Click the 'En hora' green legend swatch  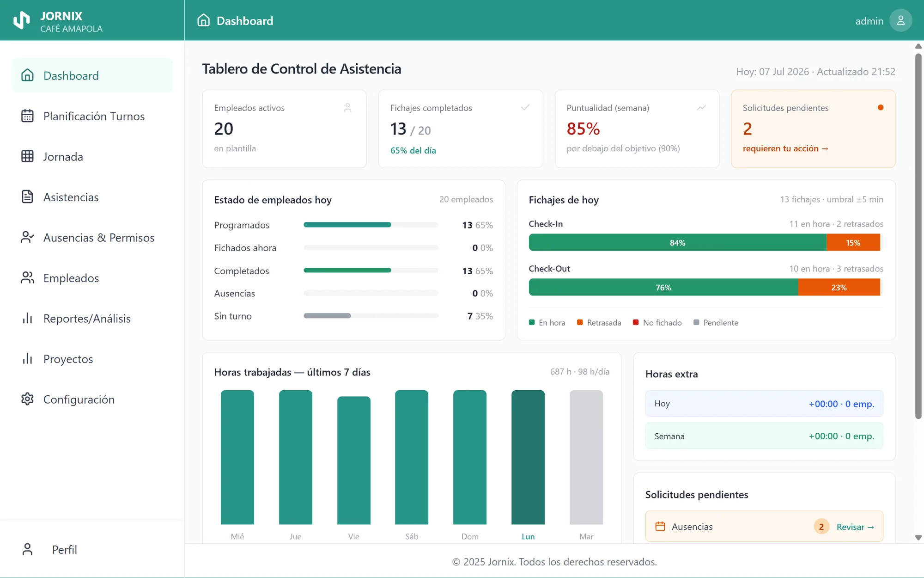532,322
